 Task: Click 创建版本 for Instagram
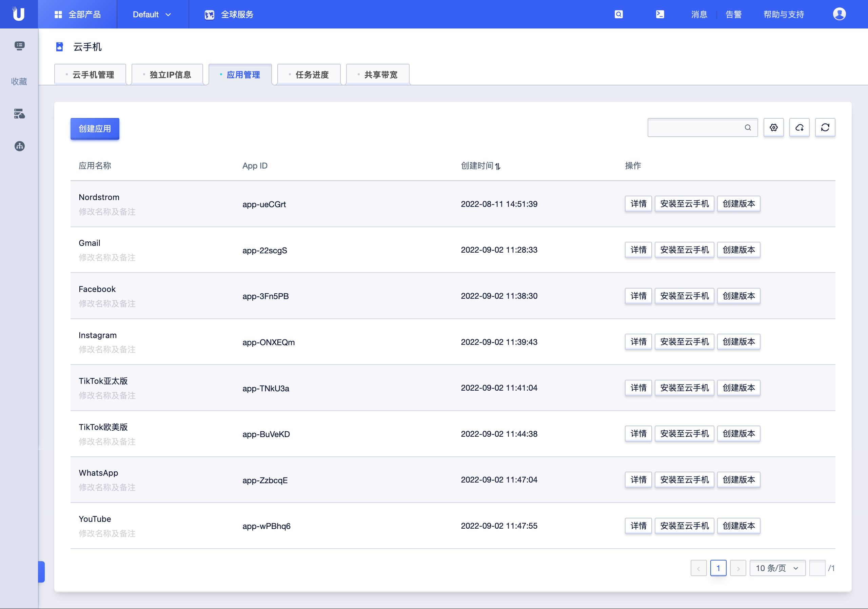click(739, 342)
